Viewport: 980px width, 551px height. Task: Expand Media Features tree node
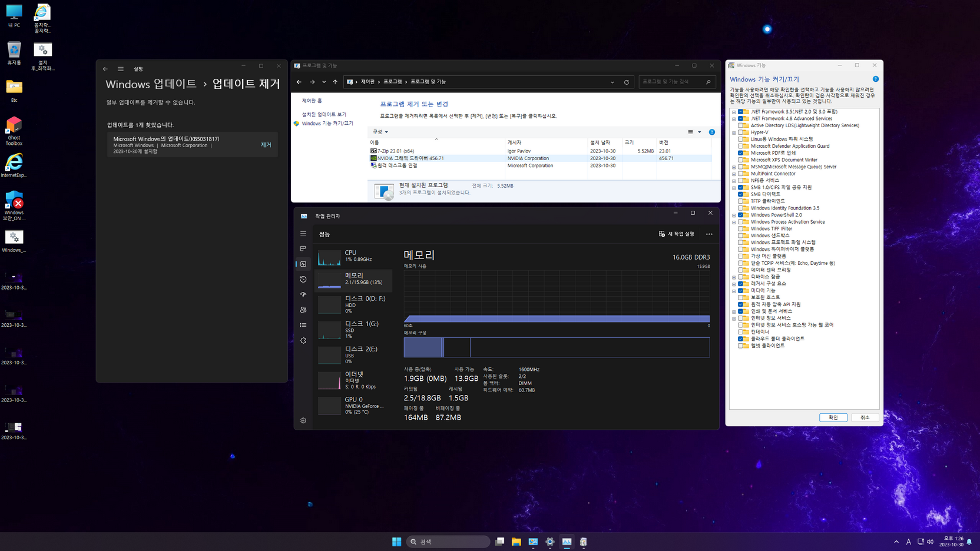pos(734,291)
